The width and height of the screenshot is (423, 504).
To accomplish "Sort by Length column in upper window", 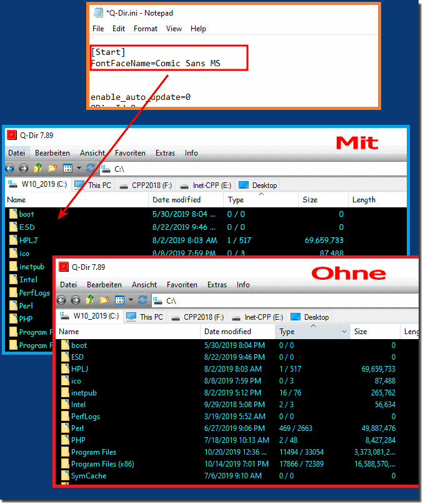I will [x=377, y=200].
